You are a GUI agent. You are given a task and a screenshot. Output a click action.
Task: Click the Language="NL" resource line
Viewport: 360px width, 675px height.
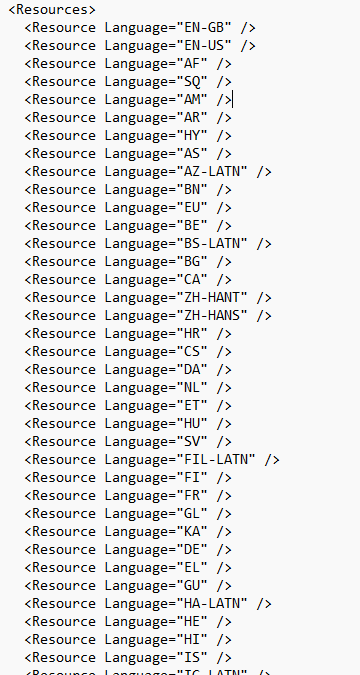coord(128,387)
